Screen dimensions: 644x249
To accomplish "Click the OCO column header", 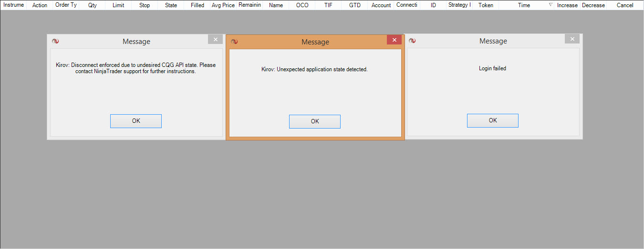I will click(x=302, y=5).
